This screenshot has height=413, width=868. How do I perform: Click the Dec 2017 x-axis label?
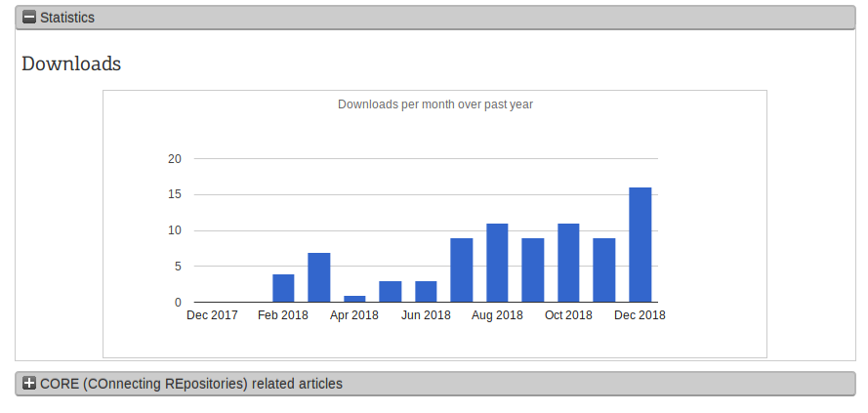212,315
